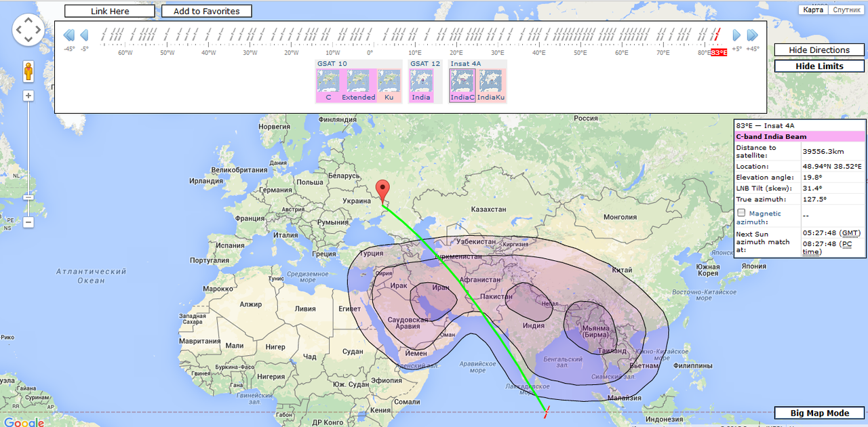Pick up the Street View pegman
868x427 pixels.
tap(28, 72)
